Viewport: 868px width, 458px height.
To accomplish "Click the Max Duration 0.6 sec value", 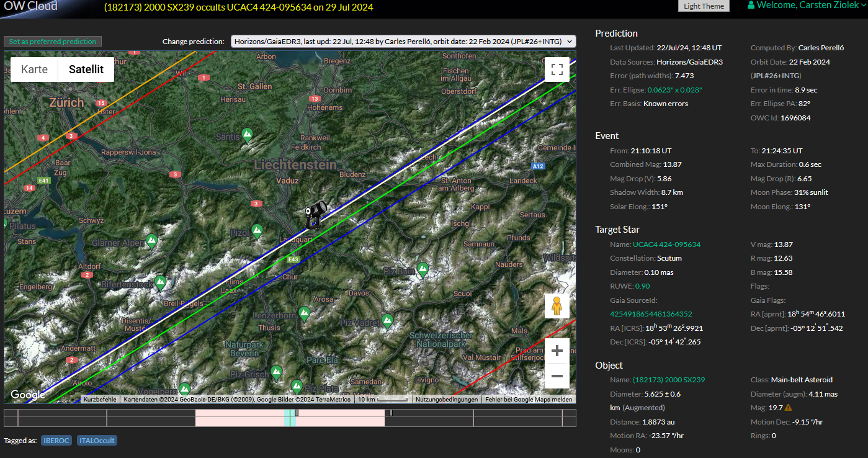I will click(810, 164).
